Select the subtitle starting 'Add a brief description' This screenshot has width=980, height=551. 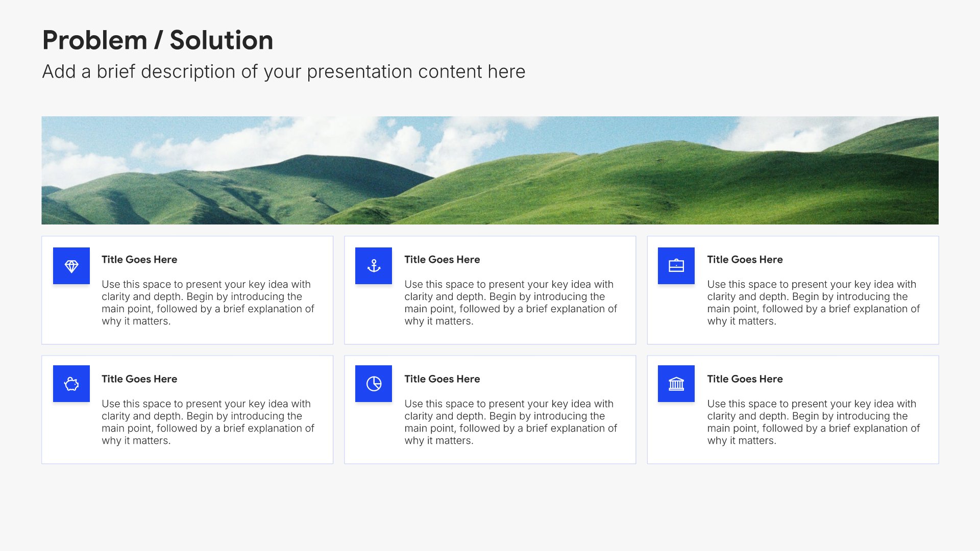284,72
